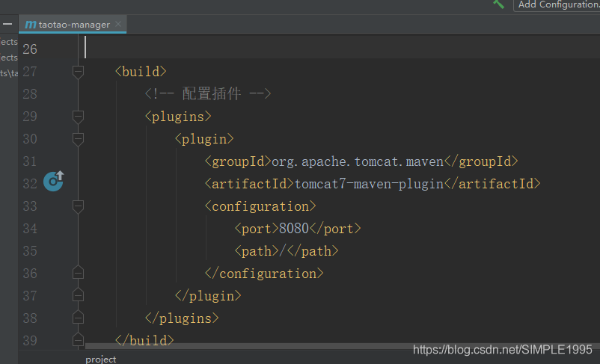Click the closing configuration tag
600x364 pixels.
(264, 274)
